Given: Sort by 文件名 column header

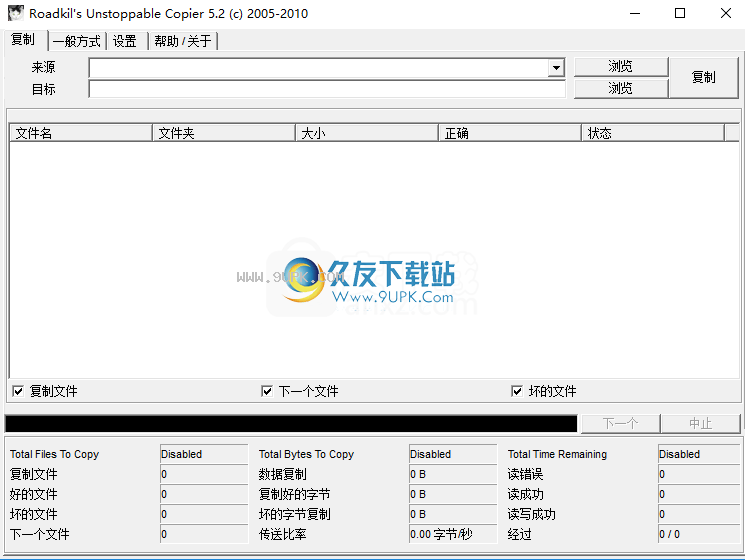Looking at the screenshot, I should [x=81, y=133].
